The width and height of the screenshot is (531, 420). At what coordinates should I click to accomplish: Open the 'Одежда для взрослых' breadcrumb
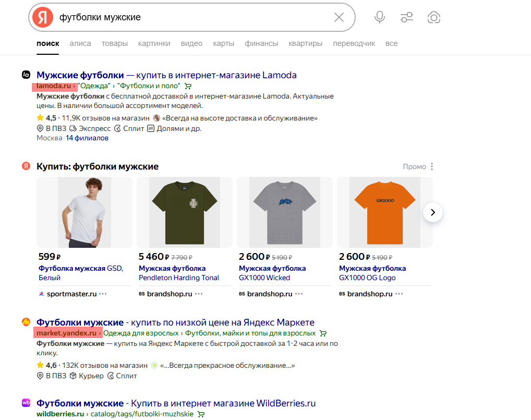coord(141,333)
